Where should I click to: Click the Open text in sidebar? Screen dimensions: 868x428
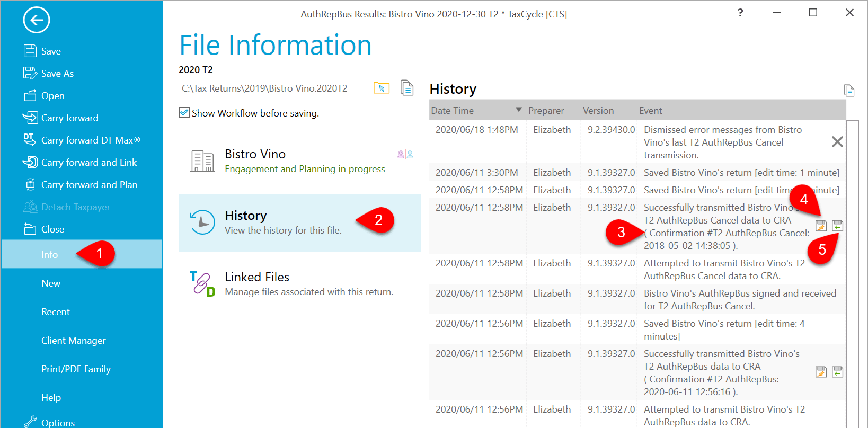click(x=53, y=96)
